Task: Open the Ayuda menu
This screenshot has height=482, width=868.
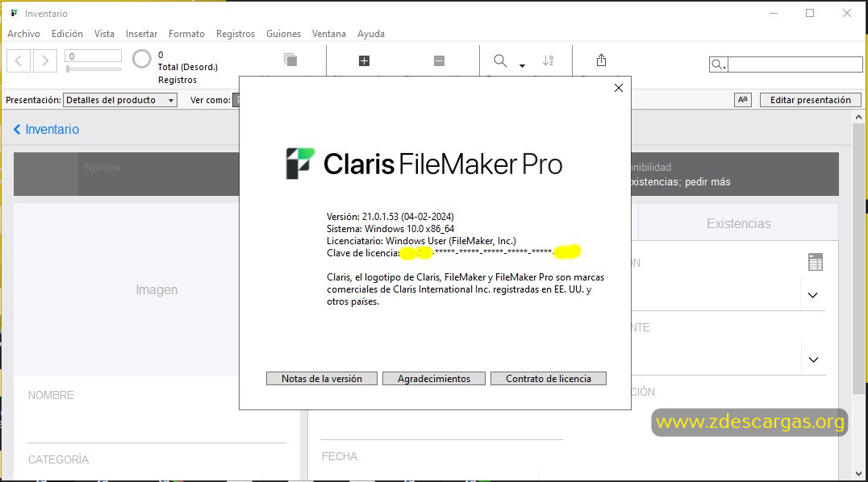Action: (371, 34)
